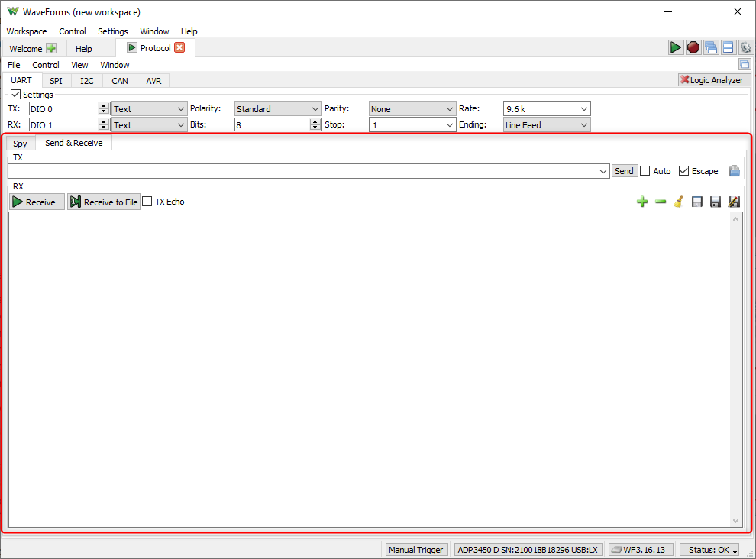Click the open file icon beside Escape
Image resolution: width=756 pixels, height=559 pixels.
(735, 171)
